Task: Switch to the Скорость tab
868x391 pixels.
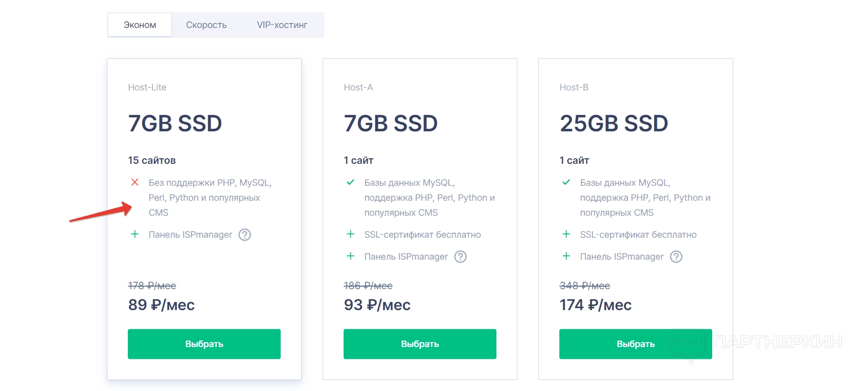Action: tap(206, 25)
